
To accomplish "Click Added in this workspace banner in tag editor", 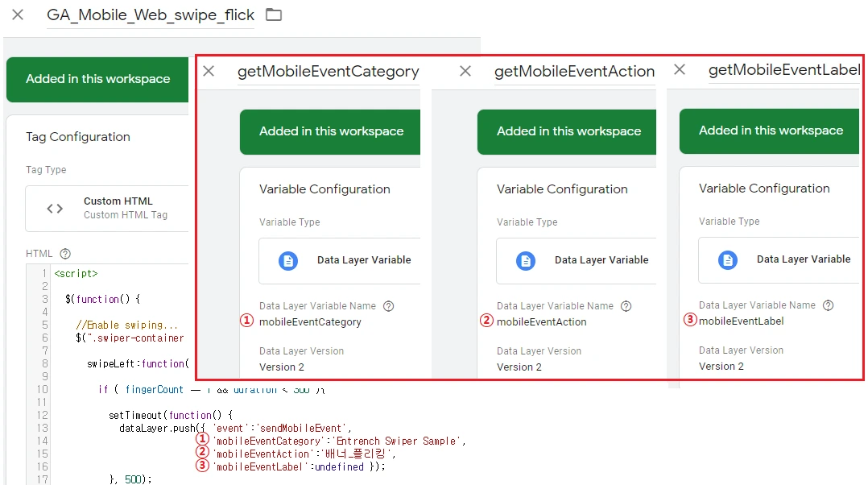I will 97,79.
